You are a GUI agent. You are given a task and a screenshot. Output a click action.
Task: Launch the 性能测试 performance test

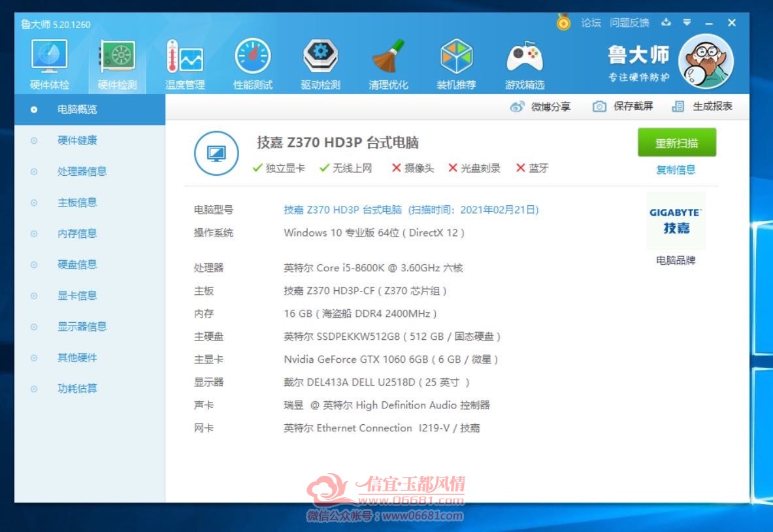click(253, 64)
